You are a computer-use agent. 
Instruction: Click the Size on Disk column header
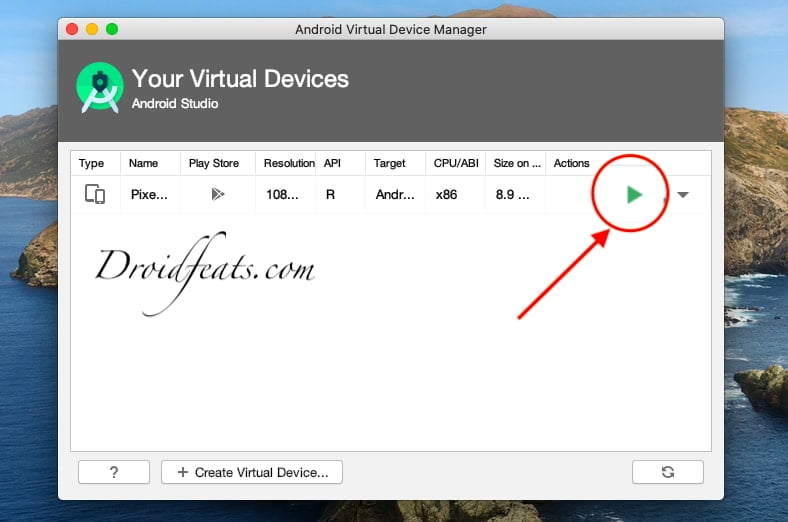tap(517, 163)
